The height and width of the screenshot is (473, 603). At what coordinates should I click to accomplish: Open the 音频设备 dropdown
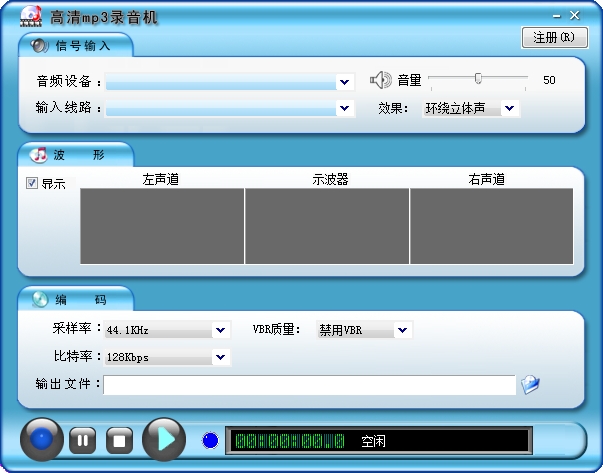[345, 81]
